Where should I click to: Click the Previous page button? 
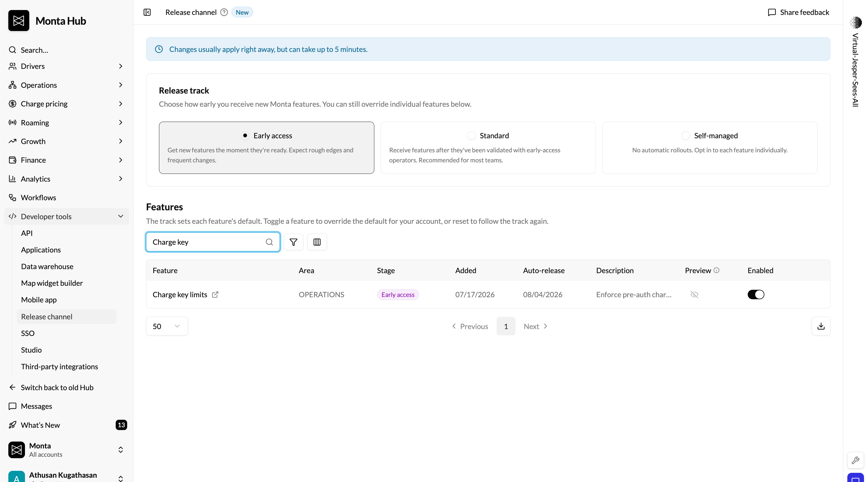pos(470,326)
